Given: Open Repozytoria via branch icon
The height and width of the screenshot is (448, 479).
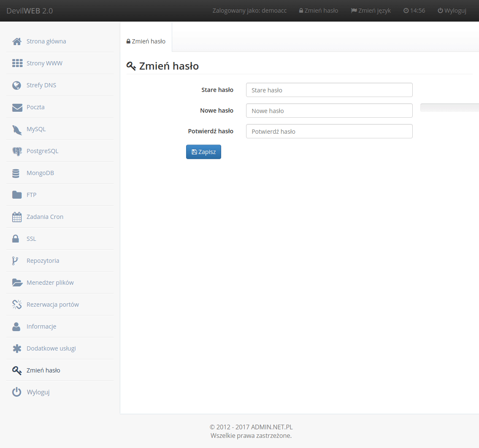Looking at the screenshot, I should (x=15, y=261).
